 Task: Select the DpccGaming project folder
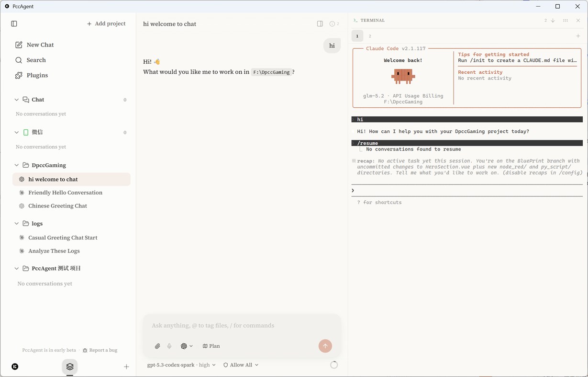coord(44,165)
